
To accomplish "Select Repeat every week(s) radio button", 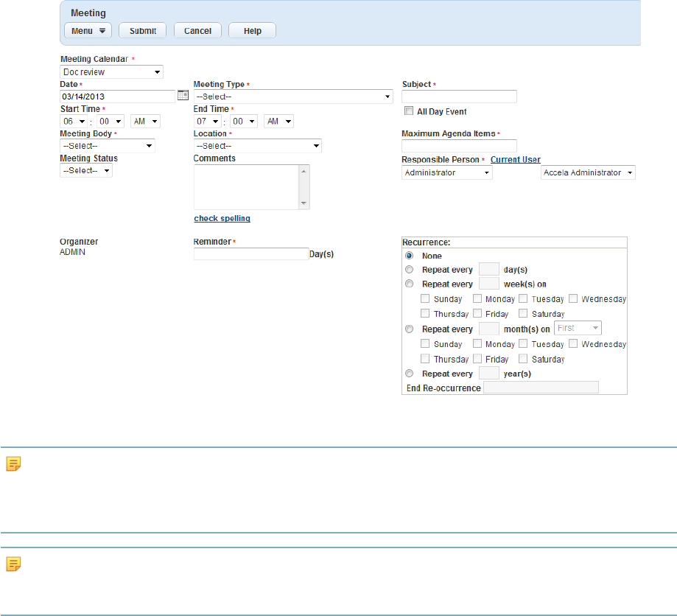I will pos(410,284).
